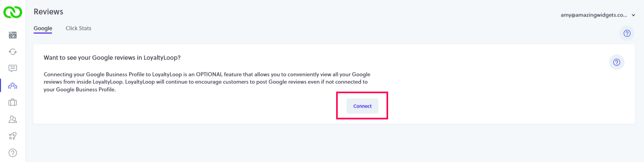This screenshot has width=644, height=162.
Task: Expand the account menu chevron arrow
Action: pyautogui.click(x=633, y=15)
